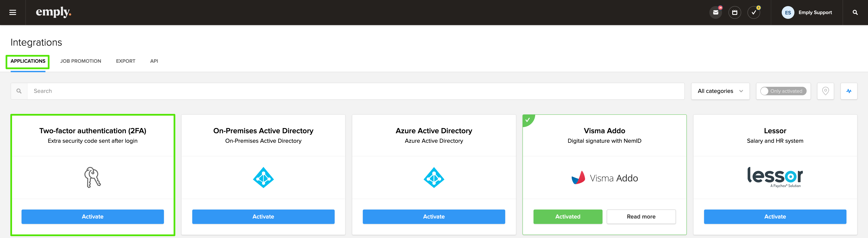This screenshot has width=868, height=238.
Task: Activate Two-factor authentication (2FA)
Action: tap(93, 216)
